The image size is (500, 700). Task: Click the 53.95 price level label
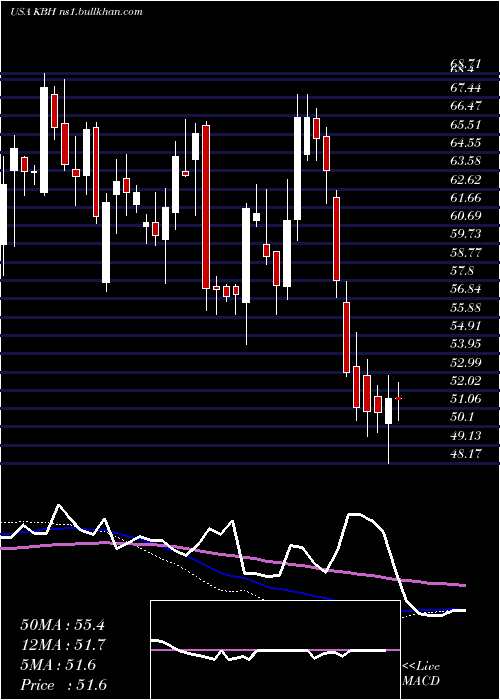tap(465, 344)
